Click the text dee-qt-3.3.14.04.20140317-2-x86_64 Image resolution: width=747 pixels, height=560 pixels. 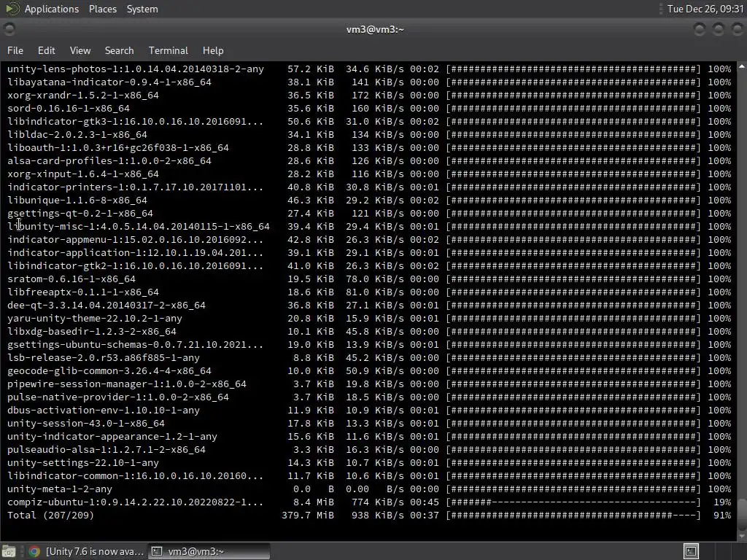pyautogui.click(x=107, y=306)
